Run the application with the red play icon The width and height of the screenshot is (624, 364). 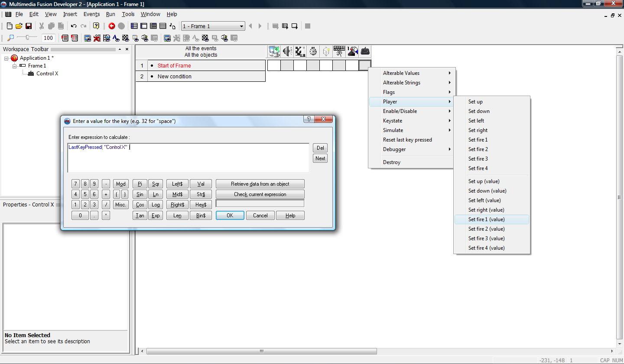click(x=111, y=26)
